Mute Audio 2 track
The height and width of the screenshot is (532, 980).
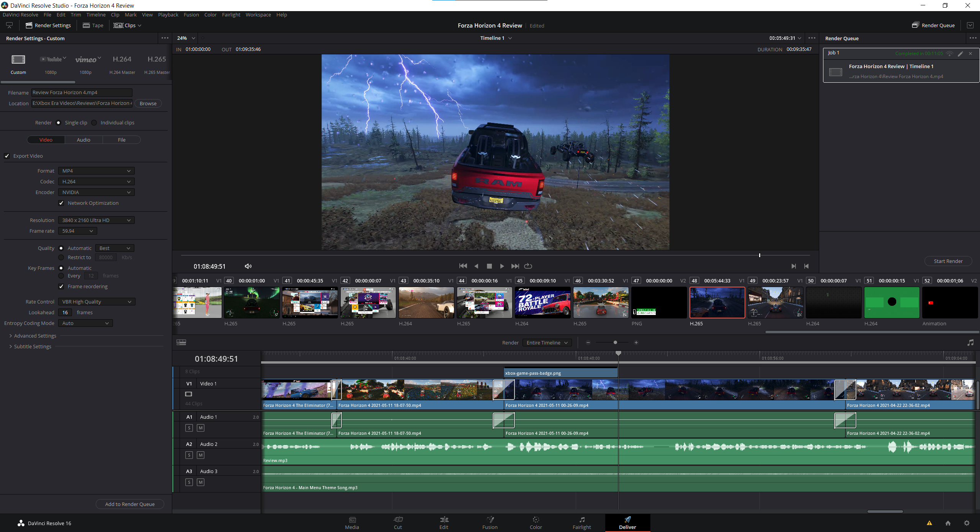[201, 455]
